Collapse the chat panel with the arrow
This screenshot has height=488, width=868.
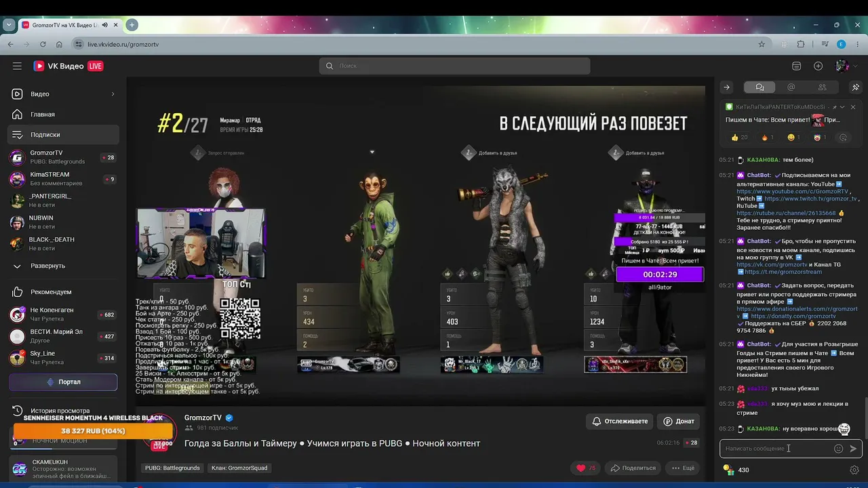click(x=726, y=87)
